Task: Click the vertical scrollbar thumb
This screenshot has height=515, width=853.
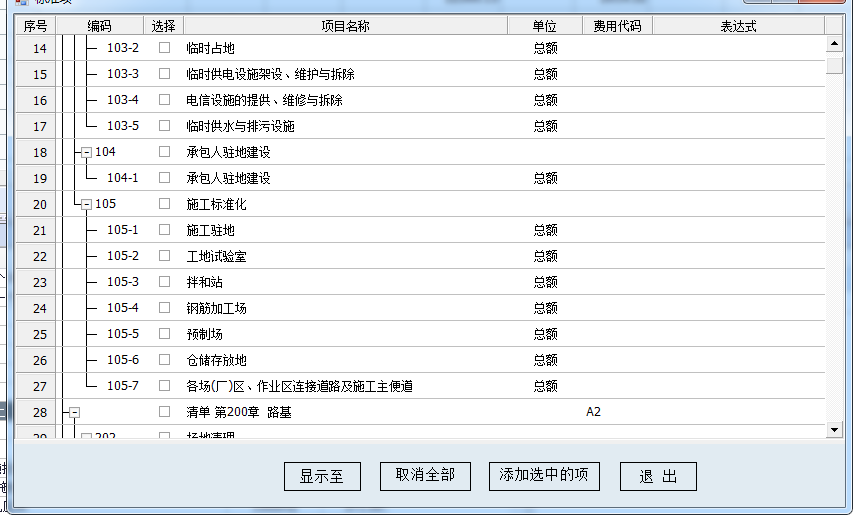Action: point(835,65)
